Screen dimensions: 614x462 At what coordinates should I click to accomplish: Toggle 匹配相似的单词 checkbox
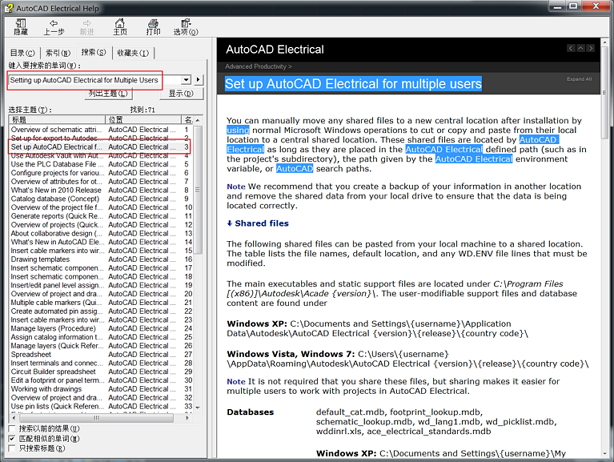click(12, 439)
